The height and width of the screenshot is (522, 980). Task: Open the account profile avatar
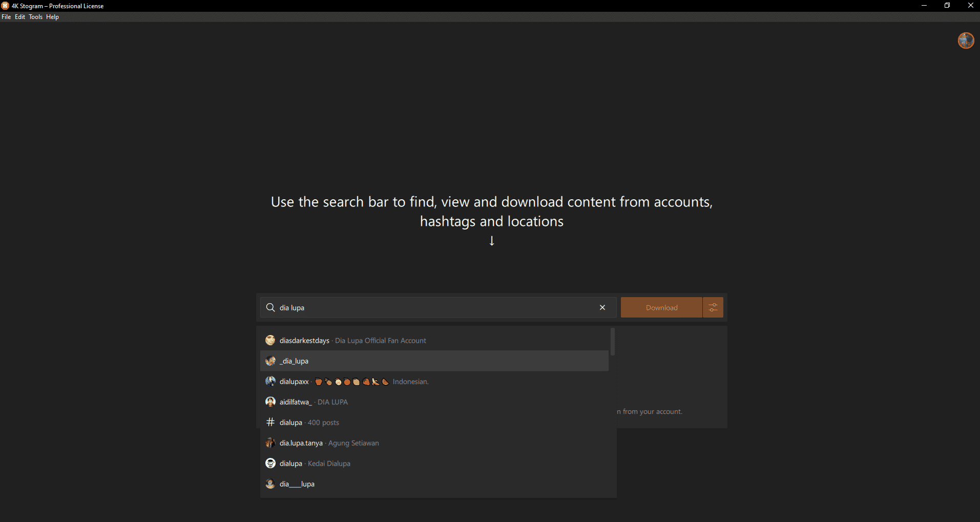(966, 40)
